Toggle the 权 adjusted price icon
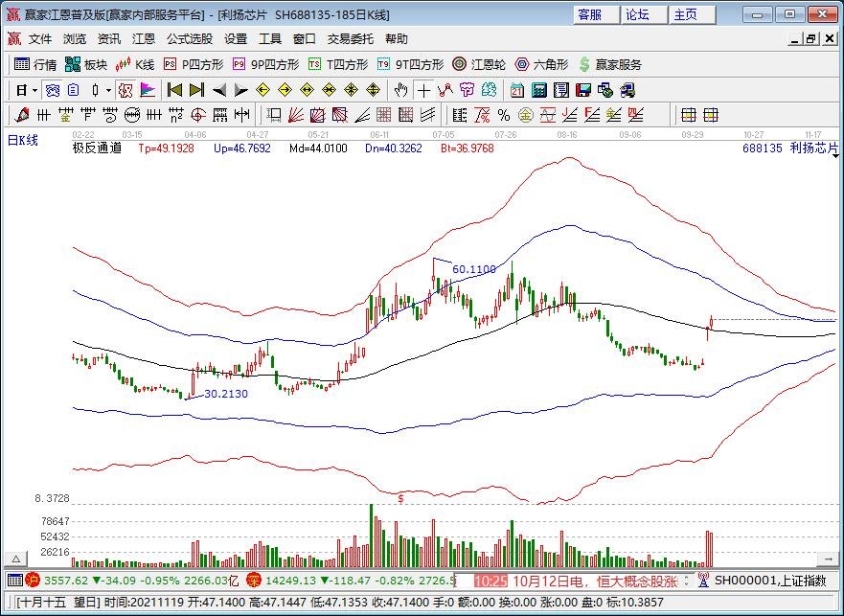 coord(125,90)
